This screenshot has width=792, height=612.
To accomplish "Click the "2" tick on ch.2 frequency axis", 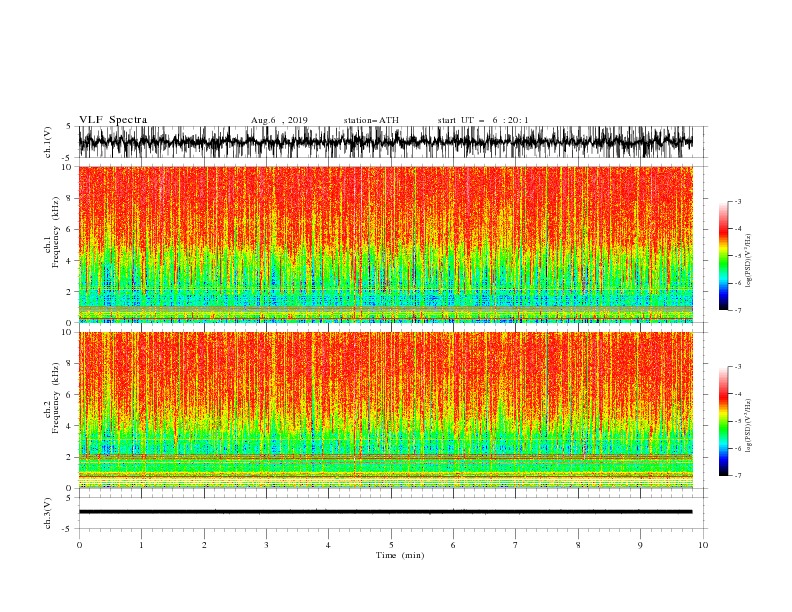I will (70, 457).
